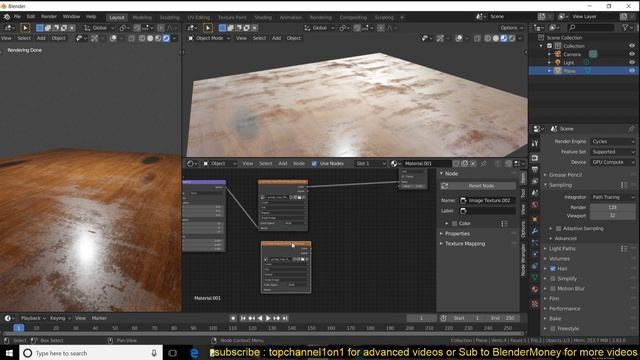Click the Options button in right viewport
This screenshot has width=640, height=360.
511,28
